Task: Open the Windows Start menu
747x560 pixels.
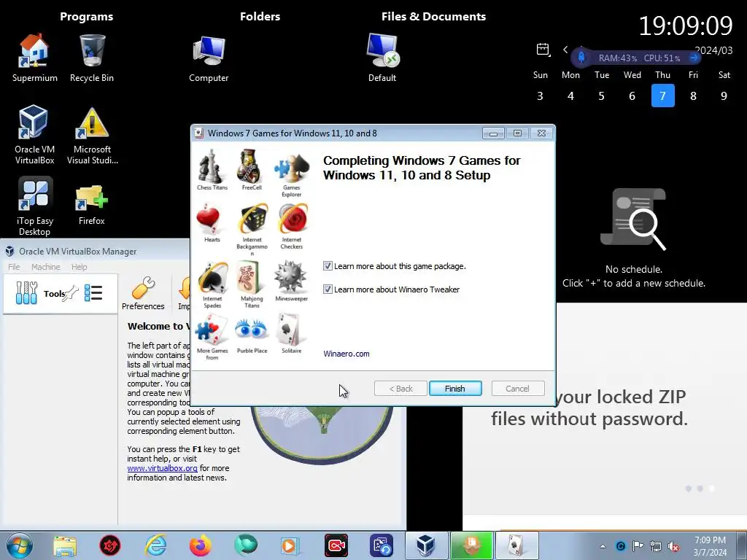Action: tap(20, 545)
